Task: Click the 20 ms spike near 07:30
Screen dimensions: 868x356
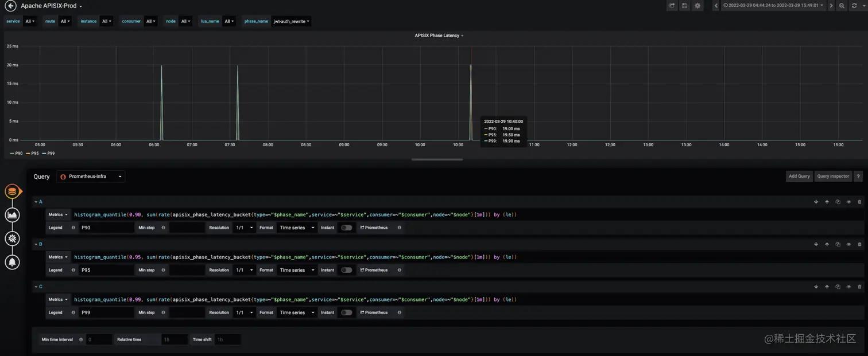Action: [238, 66]
